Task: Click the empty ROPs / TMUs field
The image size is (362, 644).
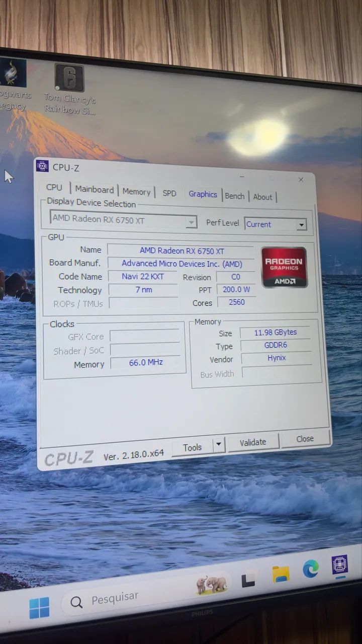Action: tap(143, 303)
